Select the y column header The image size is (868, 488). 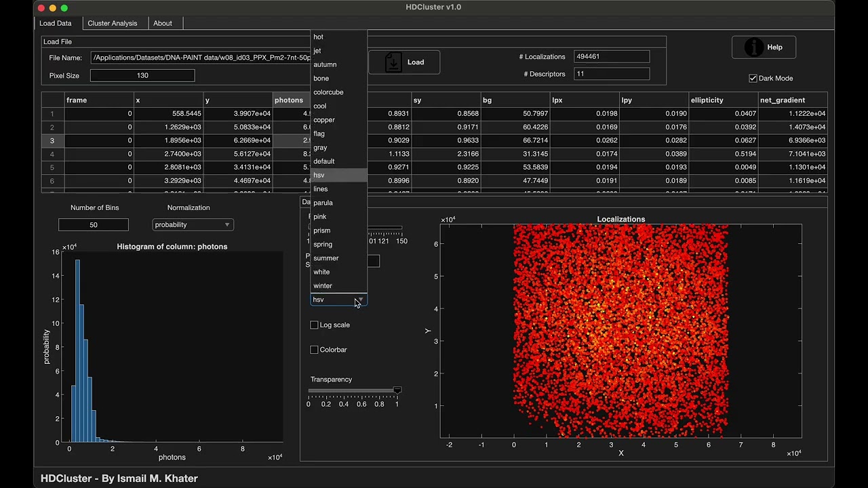[238, 100]
